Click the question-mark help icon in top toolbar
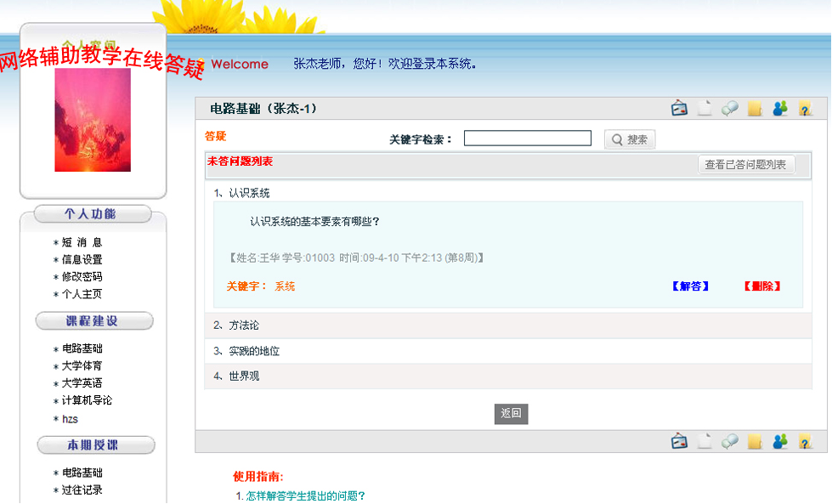This screenshot has width=832, height=504. pyautogui.click(x=806, y=109)
